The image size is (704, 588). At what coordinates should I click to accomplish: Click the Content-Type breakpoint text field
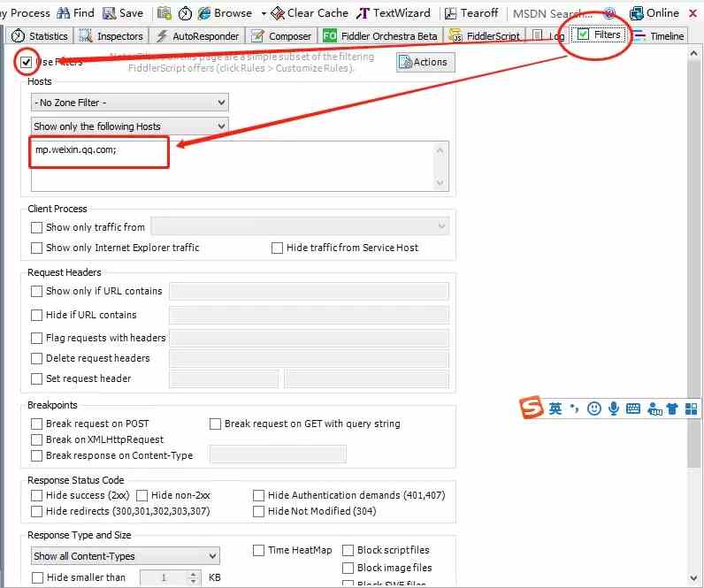pos(278,454)
